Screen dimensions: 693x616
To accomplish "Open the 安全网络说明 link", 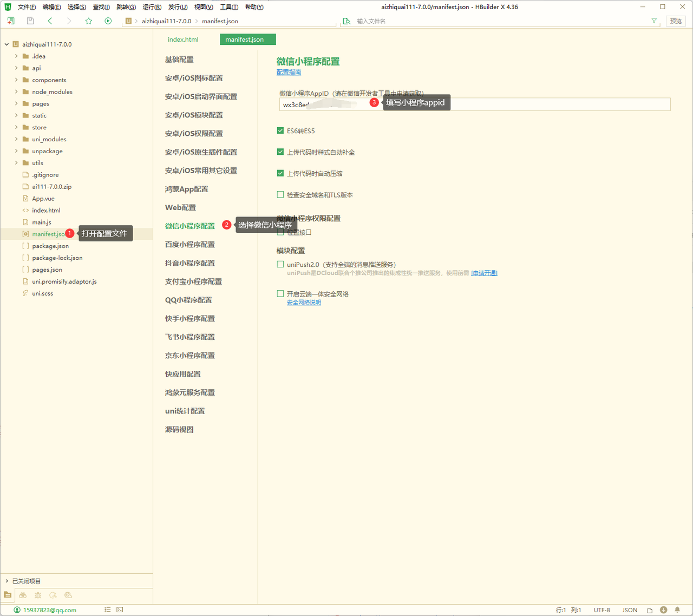I will point(304,303).
